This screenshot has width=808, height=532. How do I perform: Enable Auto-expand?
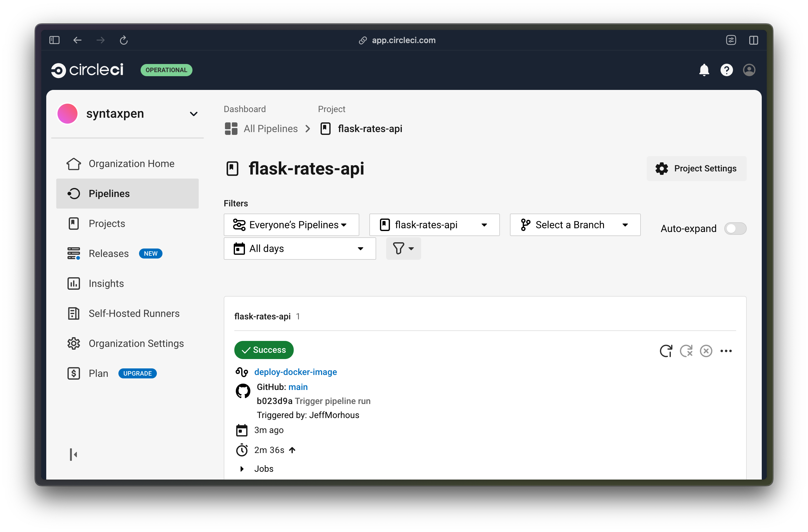735,228
